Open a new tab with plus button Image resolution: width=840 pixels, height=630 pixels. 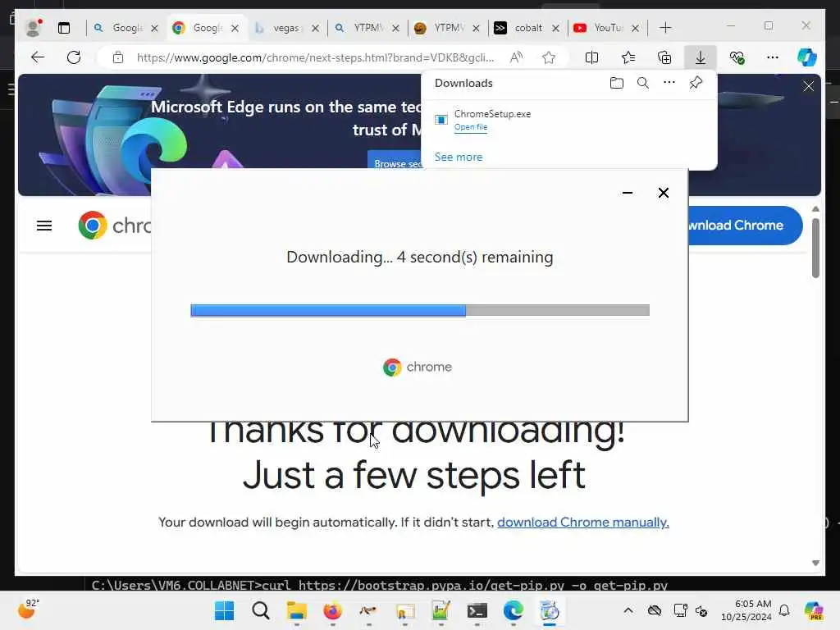coord(665,28)
